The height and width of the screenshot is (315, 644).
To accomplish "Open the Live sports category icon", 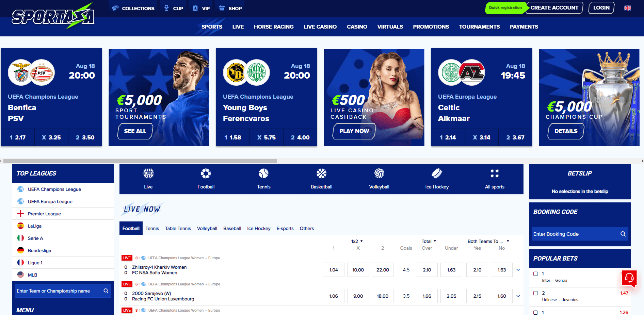I will tap(148, 173).
